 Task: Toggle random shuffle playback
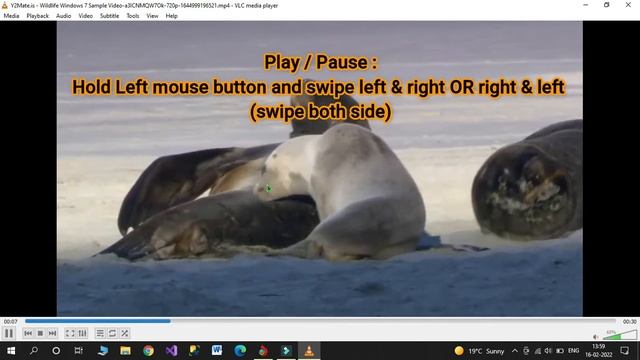tap(124, 333)
